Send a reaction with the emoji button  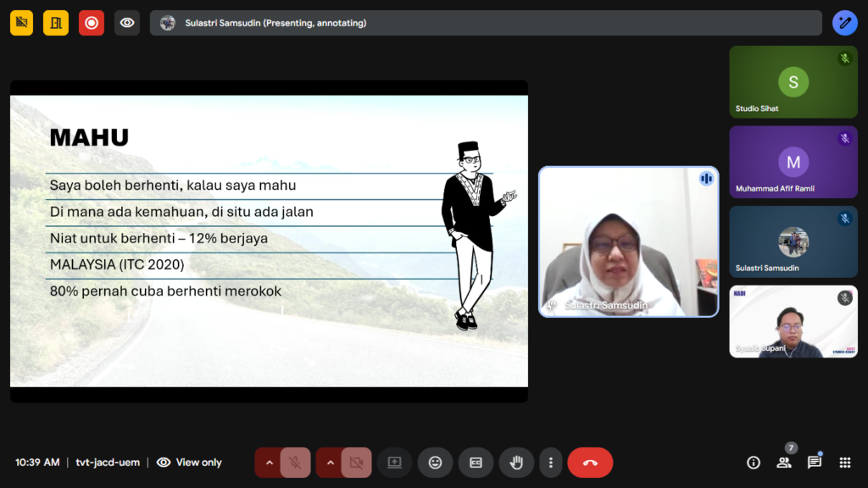(436, 463)
